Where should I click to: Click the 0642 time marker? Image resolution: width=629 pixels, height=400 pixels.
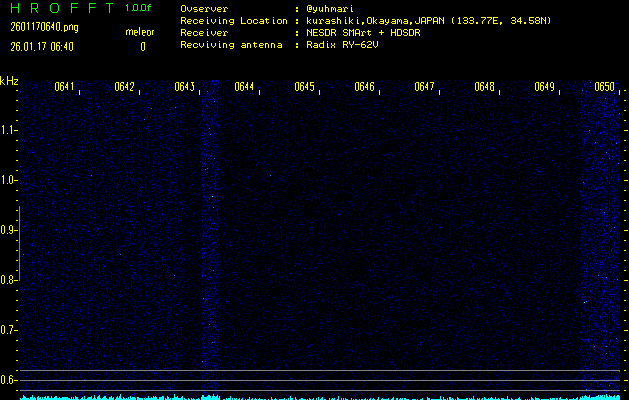(x=124, y=87)
